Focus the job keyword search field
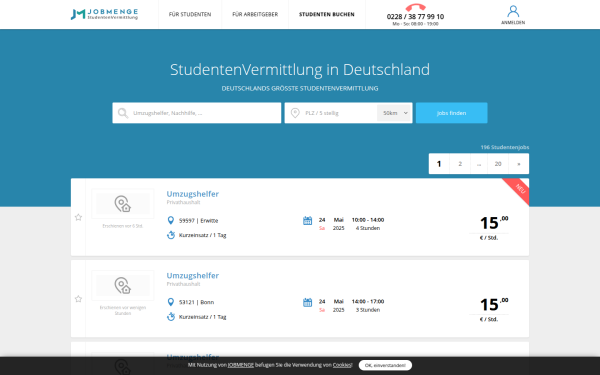Screen dimensions: 600x375 (x=197, y=113)
